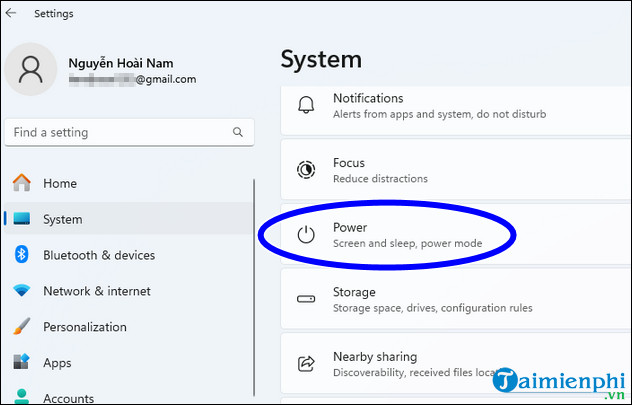
Task: Click the gmail.com account email
Action: point(132,79)
